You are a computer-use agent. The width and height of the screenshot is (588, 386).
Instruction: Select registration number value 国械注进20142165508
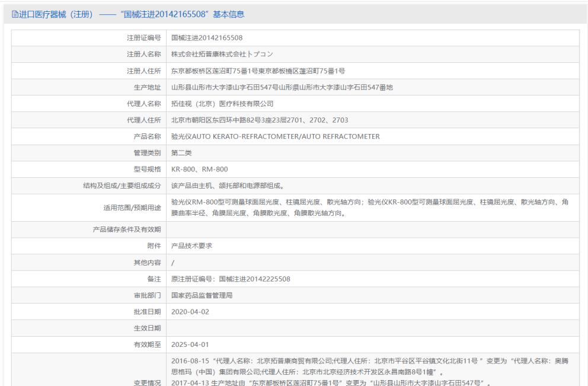pos(207,38)
